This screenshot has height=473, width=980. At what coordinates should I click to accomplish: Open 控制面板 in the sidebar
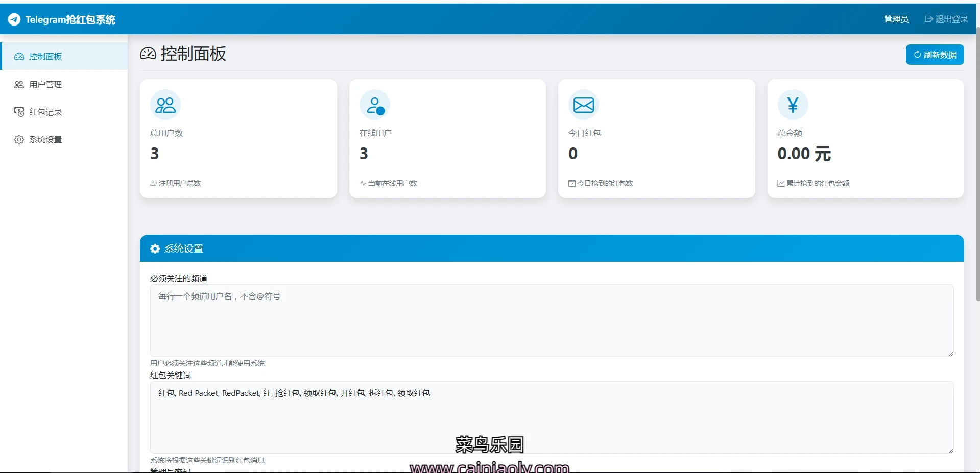coord(45,57)
